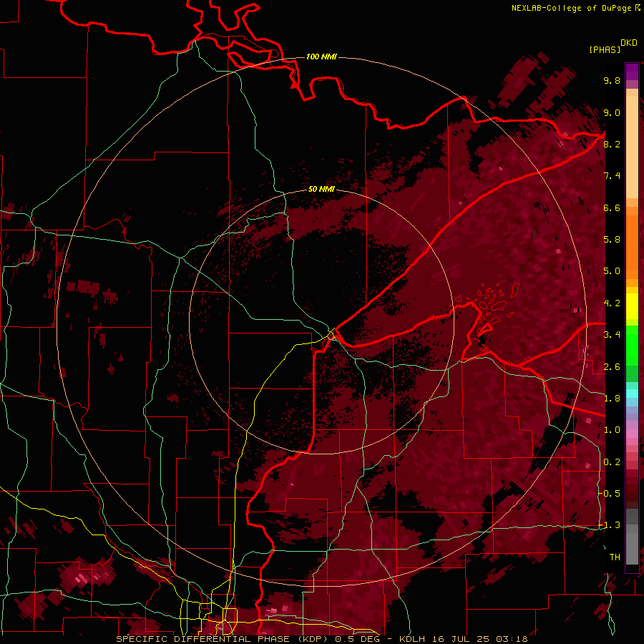Click the 7.4 value on the scale

pyautogui.click(x=612, y=176)
